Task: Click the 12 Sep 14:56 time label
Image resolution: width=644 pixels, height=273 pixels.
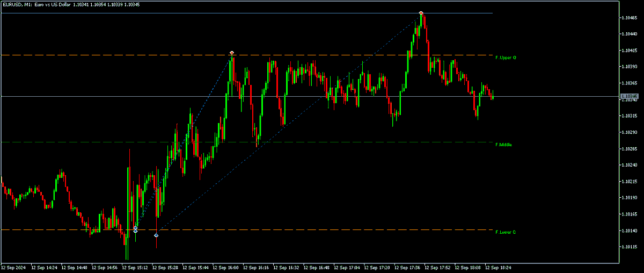Action: (105, 267)
